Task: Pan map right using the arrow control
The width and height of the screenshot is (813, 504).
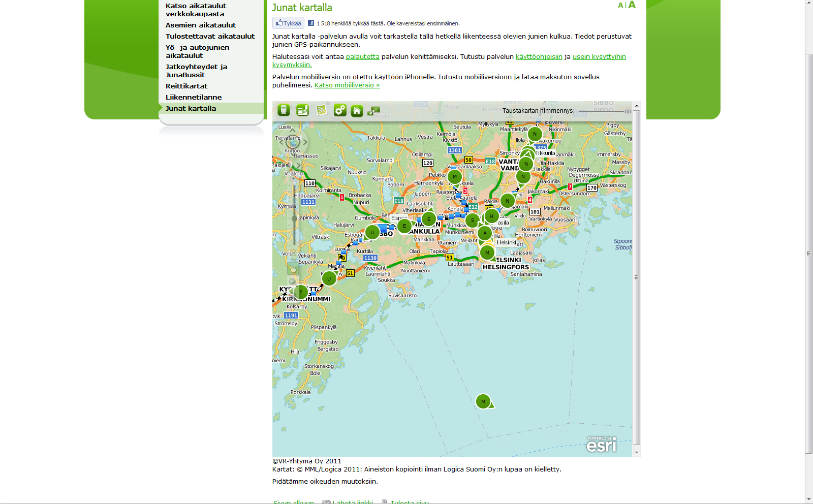Action: 305,142
